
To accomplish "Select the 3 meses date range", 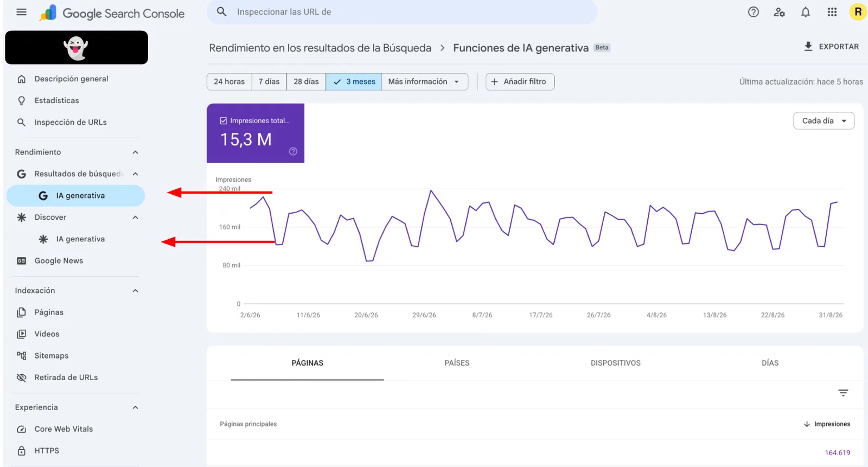I will pos(354,82).
